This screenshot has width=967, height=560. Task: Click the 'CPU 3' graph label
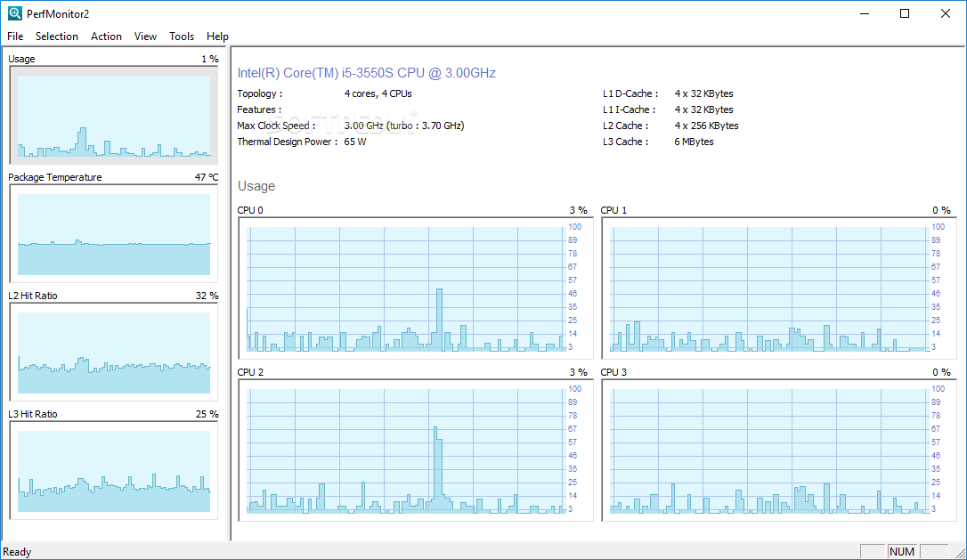(614, 372)
